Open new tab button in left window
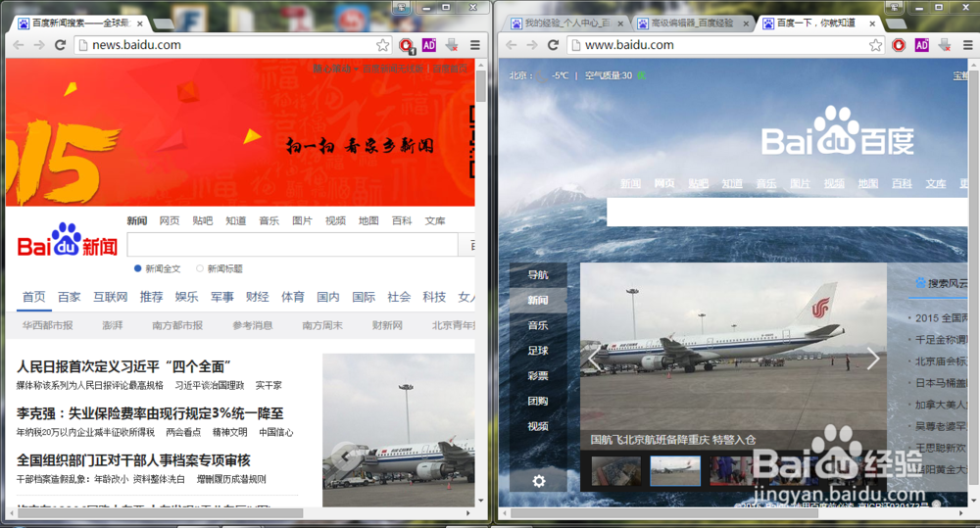This screenshot has height=528, width=980. tap(163, 24)
